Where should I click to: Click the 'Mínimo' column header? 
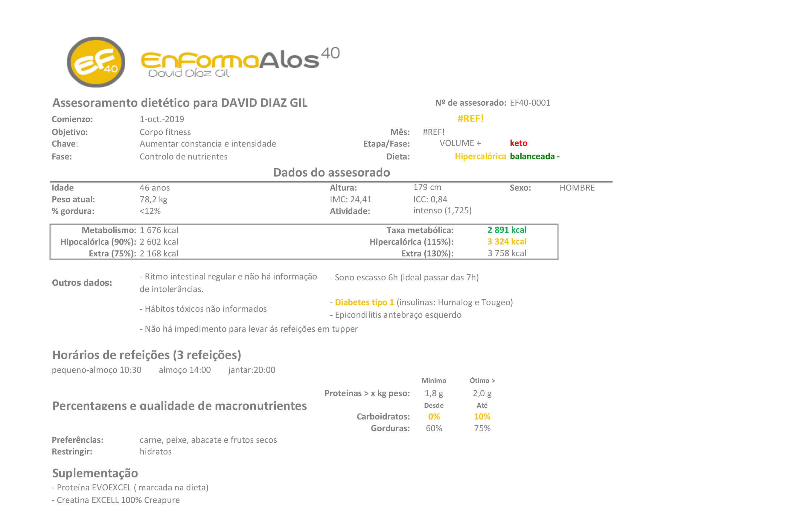(434, 380)
